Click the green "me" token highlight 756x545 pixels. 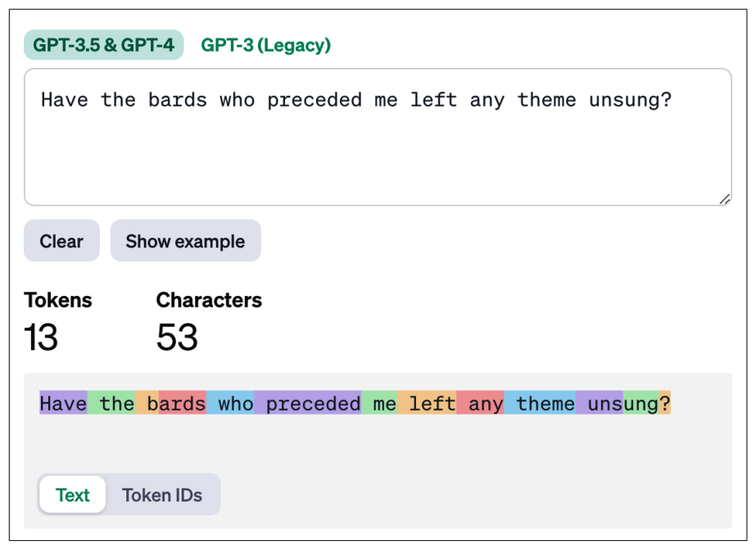point(382,403)
